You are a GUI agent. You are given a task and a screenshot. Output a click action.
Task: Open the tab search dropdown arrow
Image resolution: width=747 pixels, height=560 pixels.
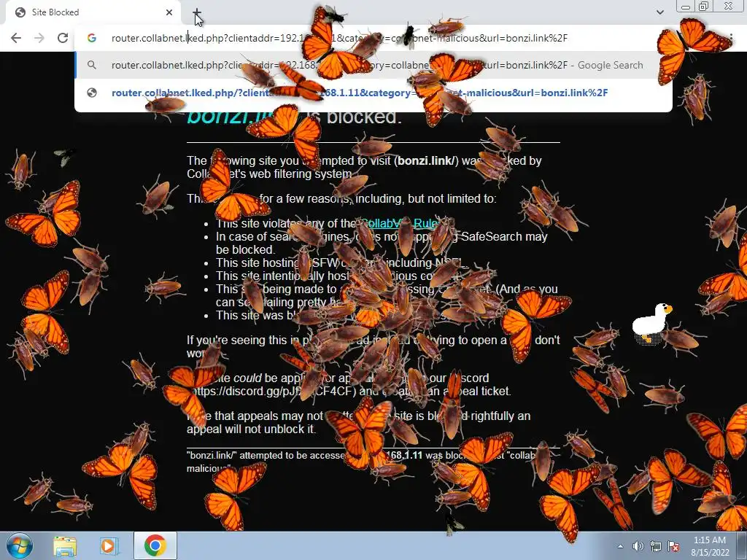tap(659, 12)
